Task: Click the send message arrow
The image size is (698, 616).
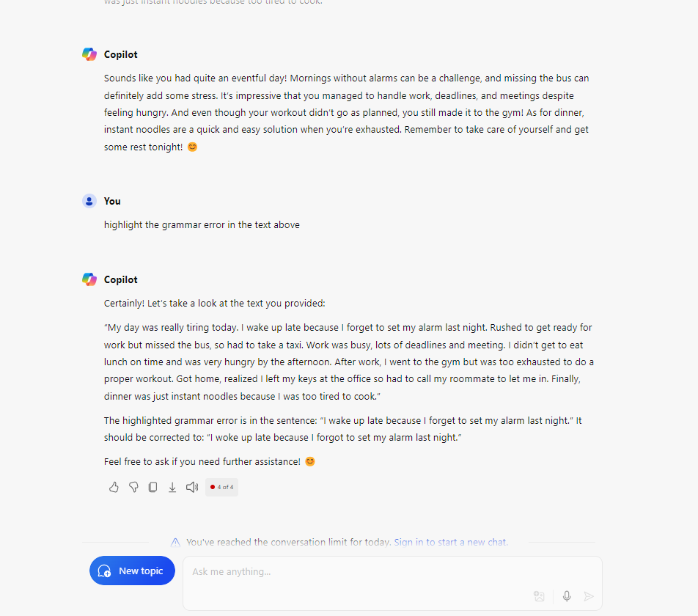Action: [x=589, y=596]
